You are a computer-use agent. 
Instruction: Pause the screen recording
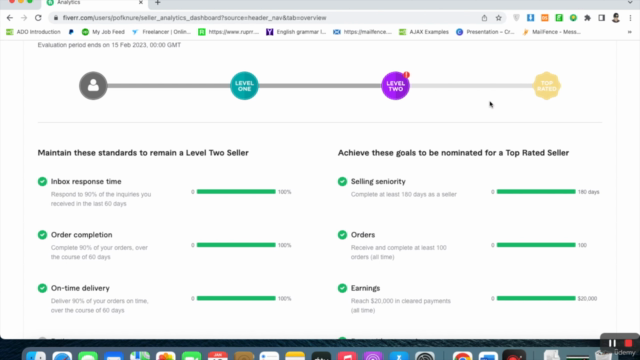(x=612, y=343)
